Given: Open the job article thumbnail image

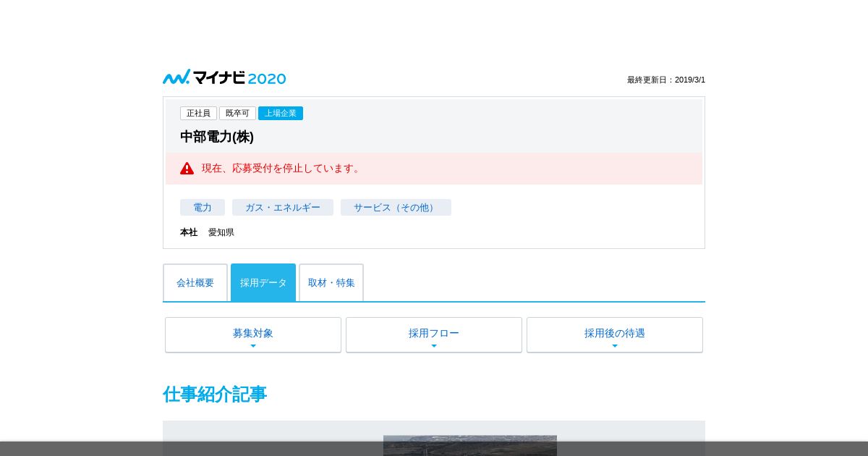Looking at the screenshot, I should click(x=470, y=445).
